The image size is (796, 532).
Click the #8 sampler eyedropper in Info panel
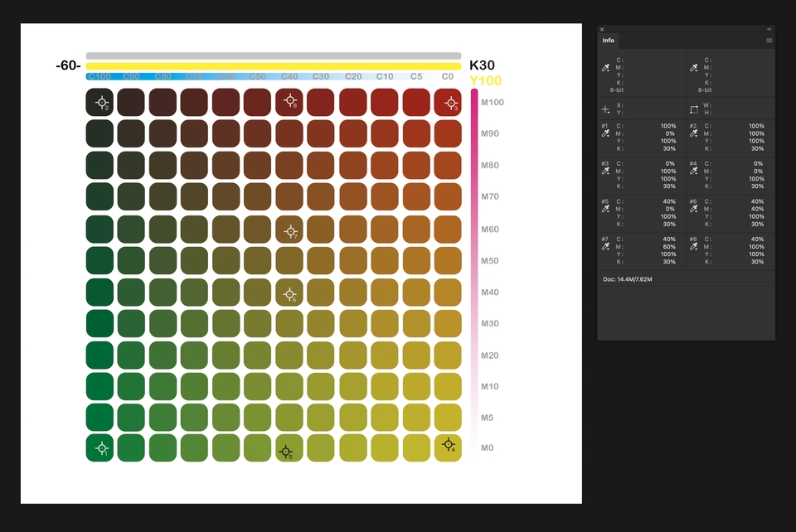click(694, 246)
